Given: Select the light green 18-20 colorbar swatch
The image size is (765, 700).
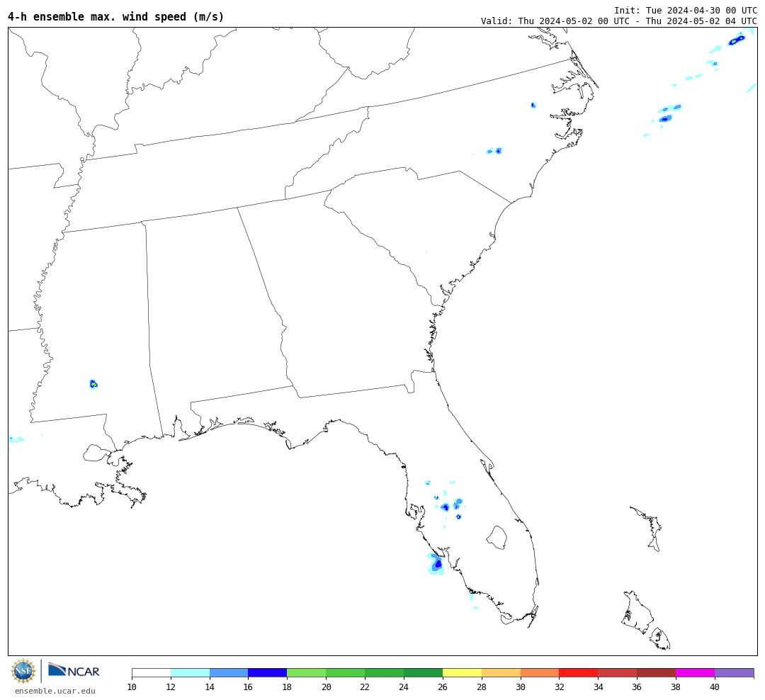Looking at the screenshot, I should [307, 673].
